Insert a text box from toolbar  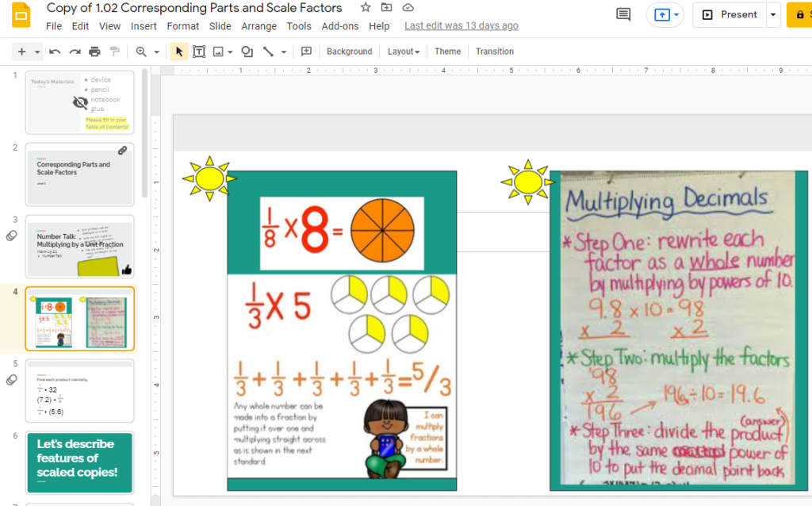click(x=199, y=52)
